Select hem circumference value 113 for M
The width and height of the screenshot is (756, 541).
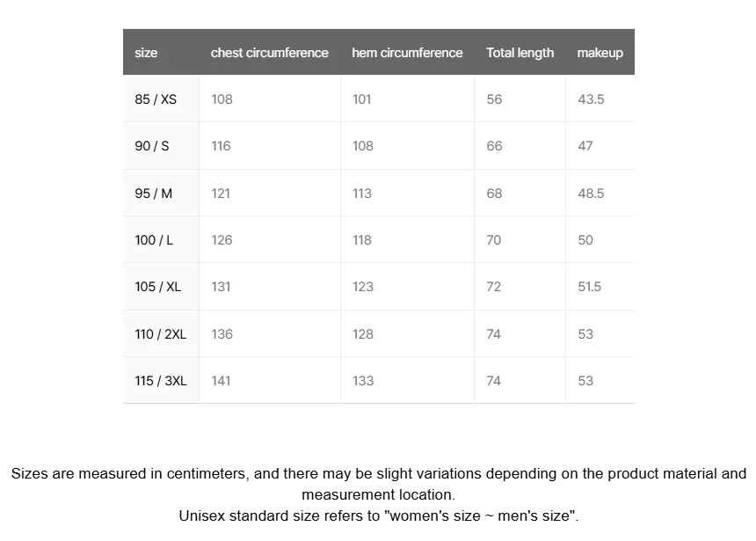(362, 193)
